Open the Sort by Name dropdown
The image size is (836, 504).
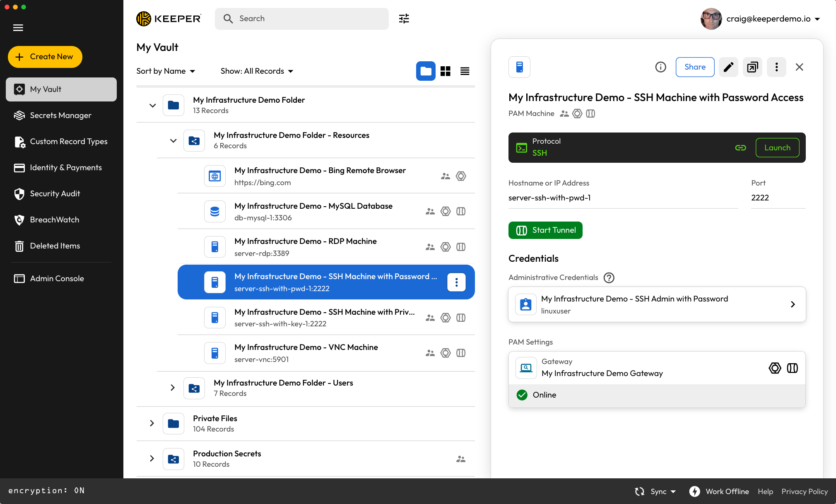(166, 71)
